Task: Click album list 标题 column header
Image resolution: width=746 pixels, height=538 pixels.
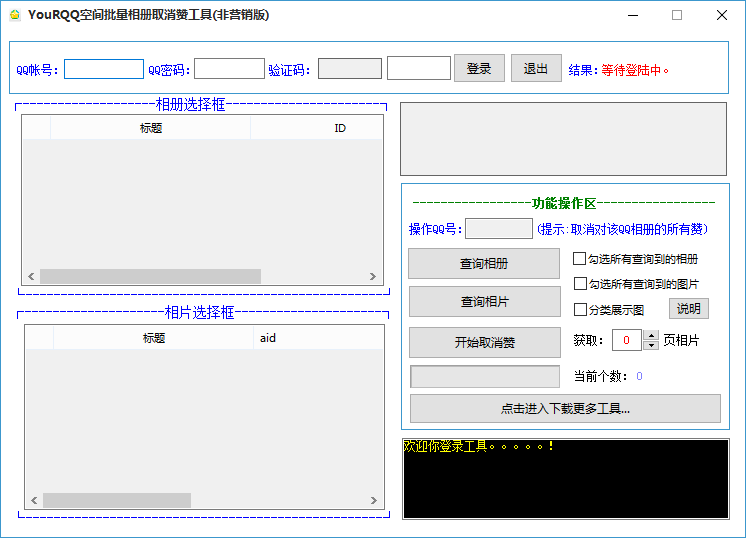Action: (x=150, y=128)
